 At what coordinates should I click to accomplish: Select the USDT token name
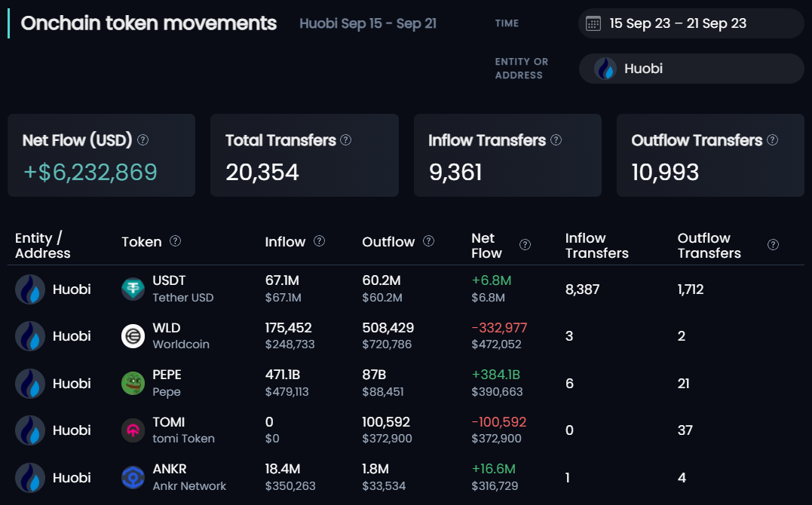tap(169, 280)
